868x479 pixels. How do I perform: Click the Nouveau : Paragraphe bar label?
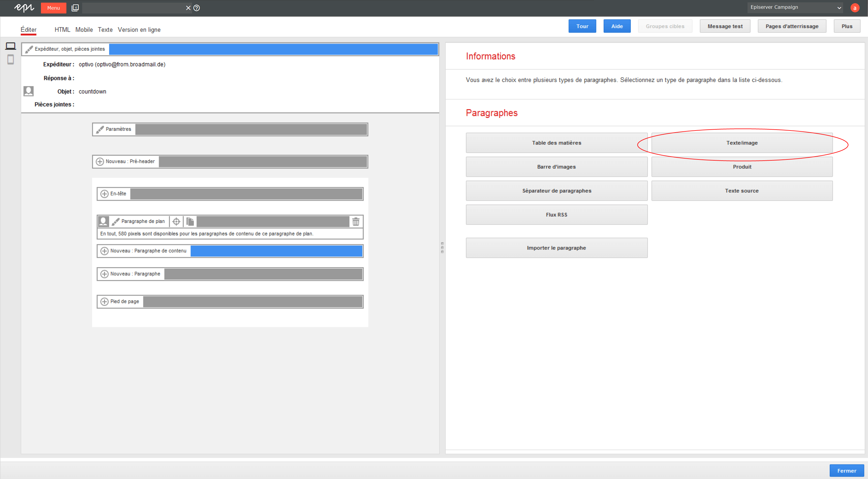(135, 274)
